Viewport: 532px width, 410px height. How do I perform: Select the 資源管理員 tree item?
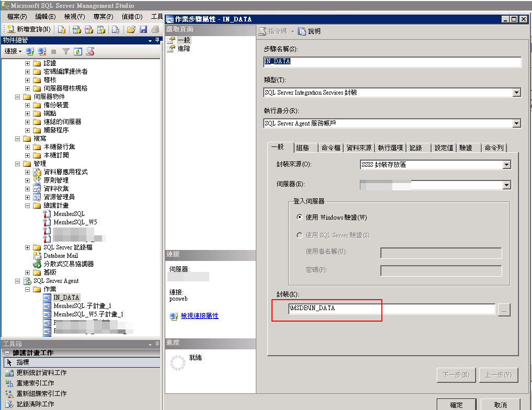click(59, 197)
